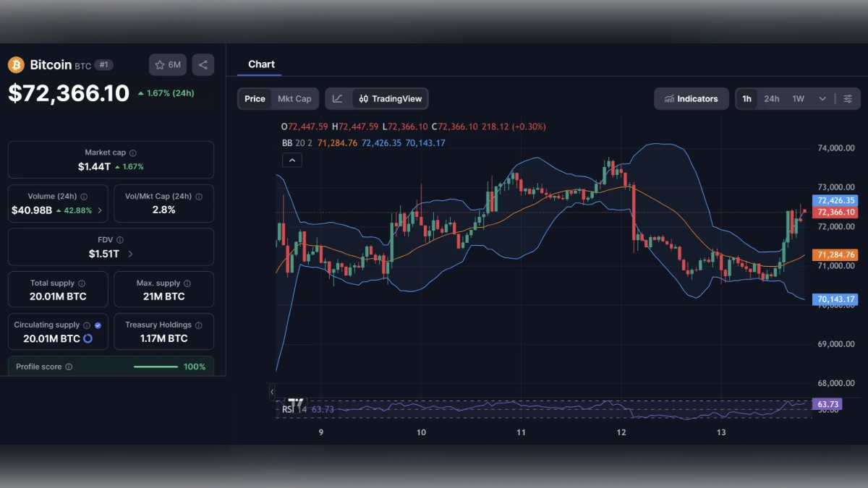This screenshot has width=868, height=488.
Task: Expand additional timeframes via chevron dropdown
Action: click(x=822, y=98)
